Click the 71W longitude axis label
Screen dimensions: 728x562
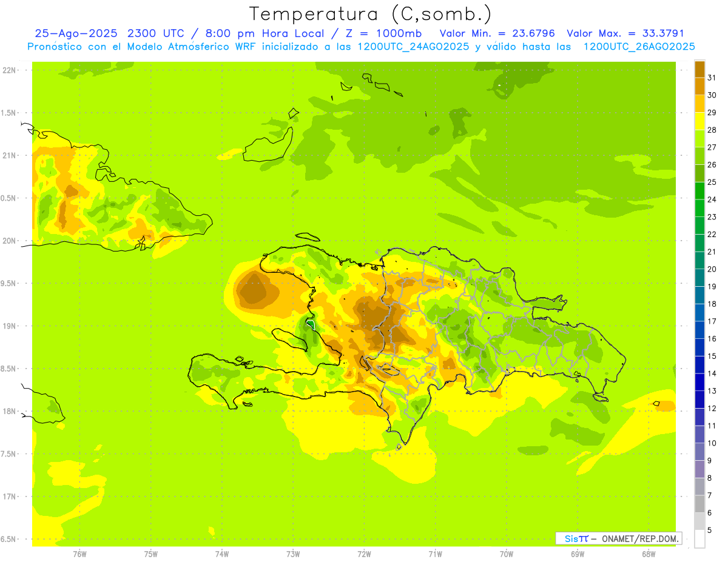point(435,554)
